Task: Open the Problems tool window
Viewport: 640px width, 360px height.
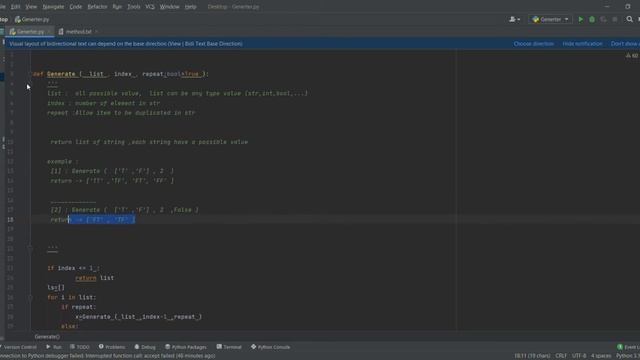Action: 112,347
